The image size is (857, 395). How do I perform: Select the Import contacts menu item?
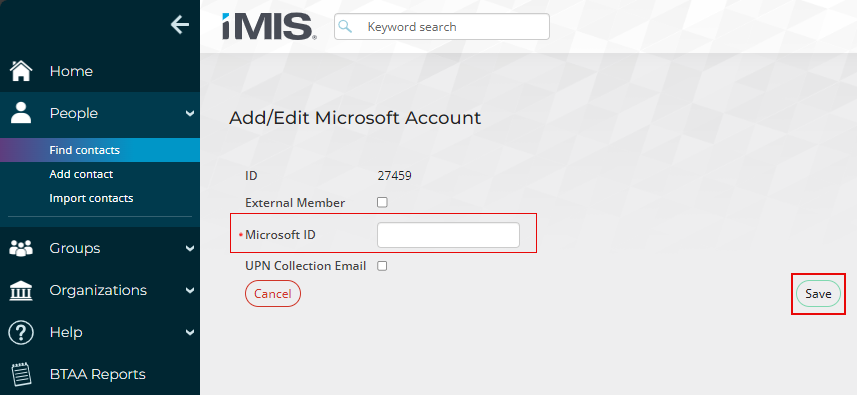tap(91, 198)
